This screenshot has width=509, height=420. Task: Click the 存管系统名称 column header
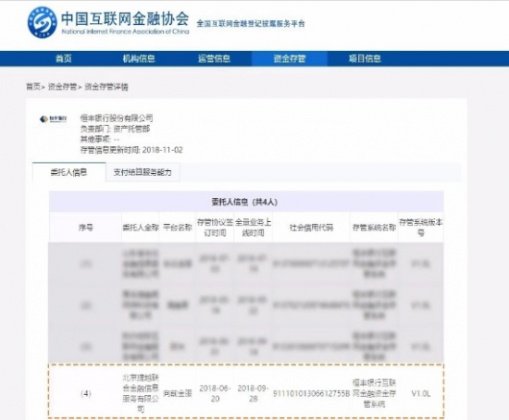point(374,228)
